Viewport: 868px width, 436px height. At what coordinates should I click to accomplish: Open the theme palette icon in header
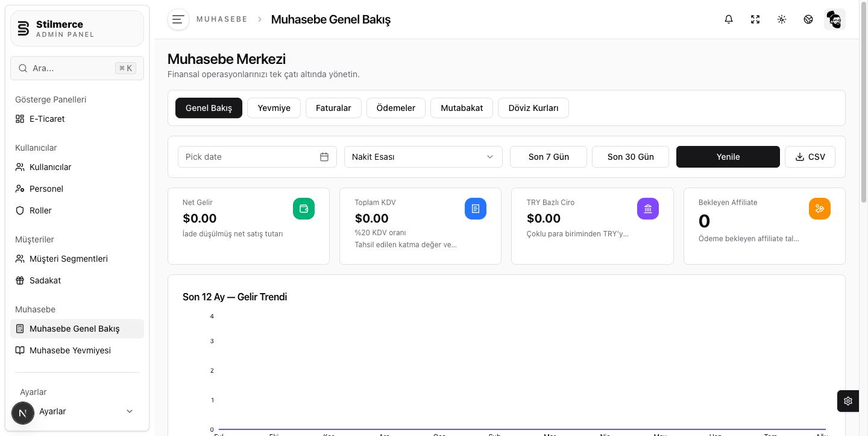click(x=808, y=19)
